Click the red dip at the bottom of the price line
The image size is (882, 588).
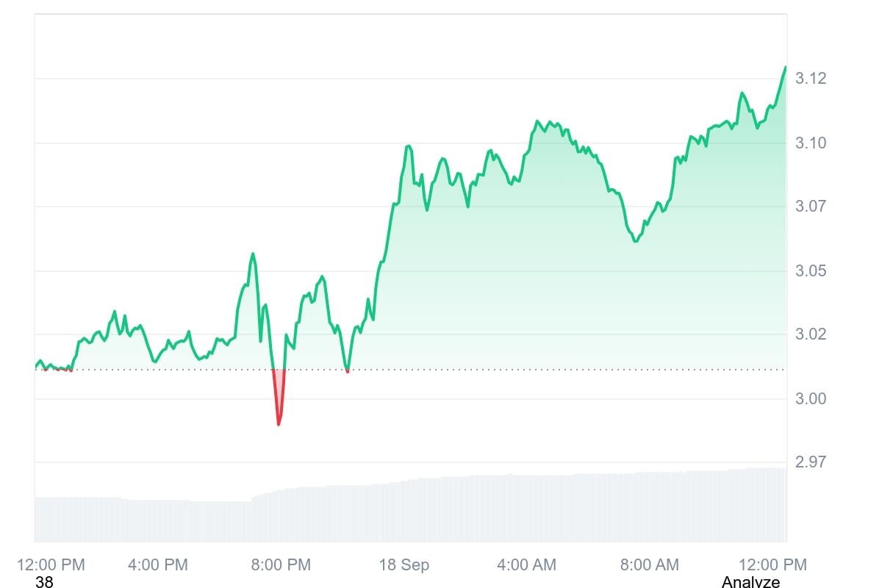coord(279,422)
